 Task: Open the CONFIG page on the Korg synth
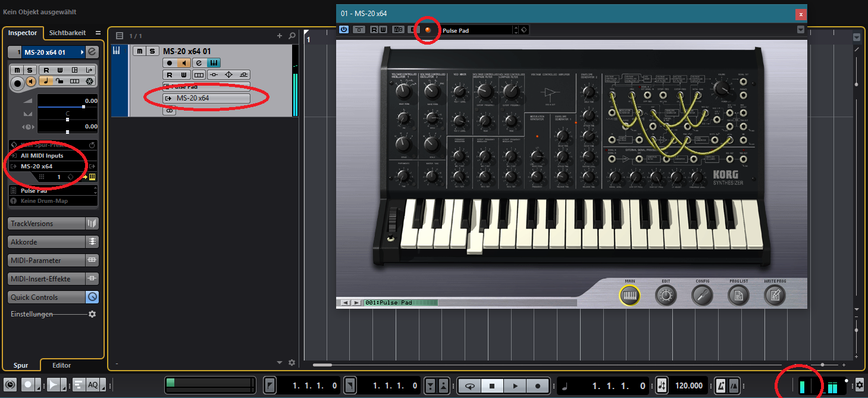pos(702,294)
